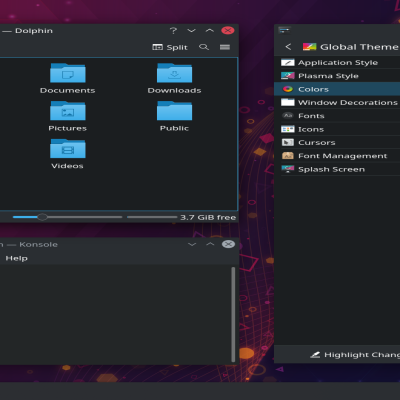This screenshot has width=400, height=400.
Task: Click the 3.7 GiB free space bar
Action: pos(152,217)
